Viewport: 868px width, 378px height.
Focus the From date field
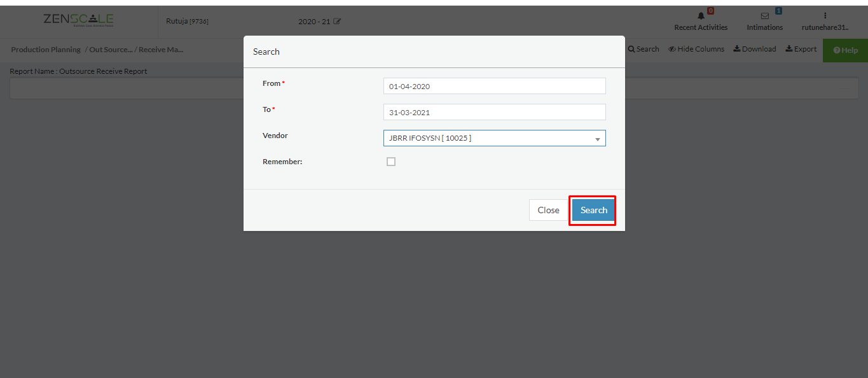tap(494, 86)
